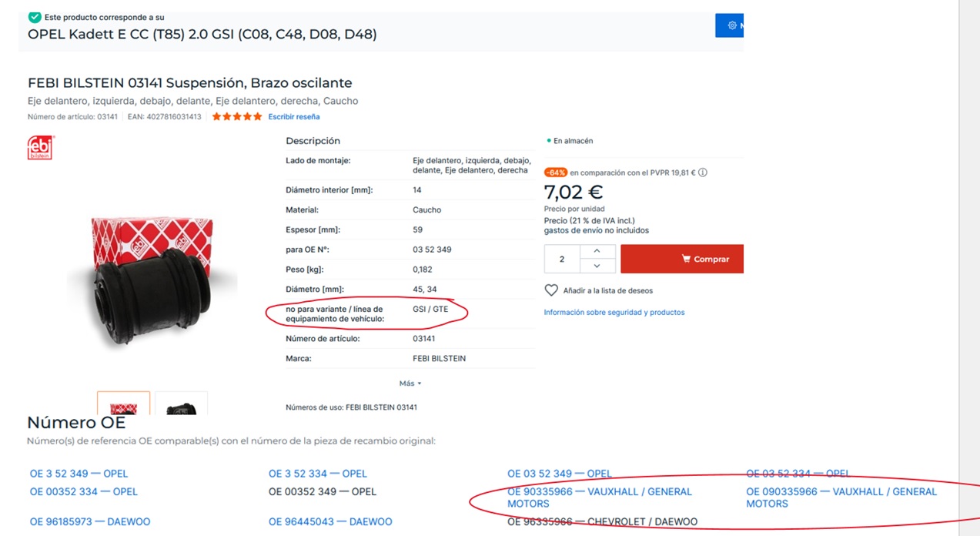Click the heart wishlist icon

pyautogui.click(x=551, y=290)
